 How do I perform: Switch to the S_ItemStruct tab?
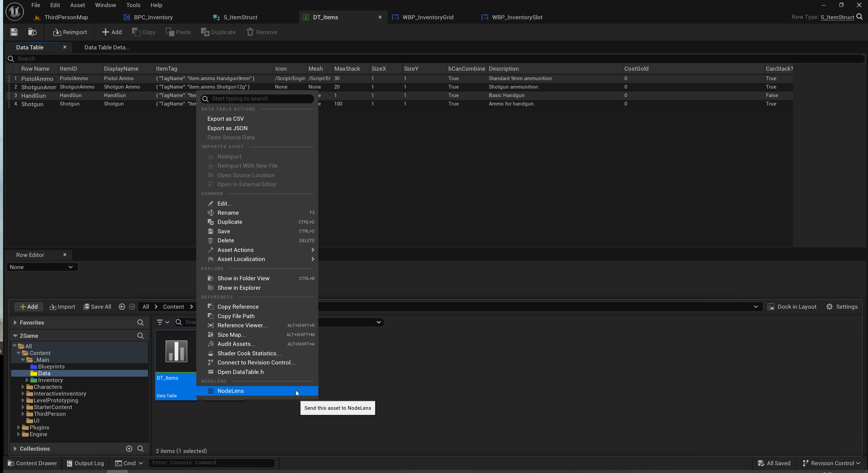[x=240, y=17]
